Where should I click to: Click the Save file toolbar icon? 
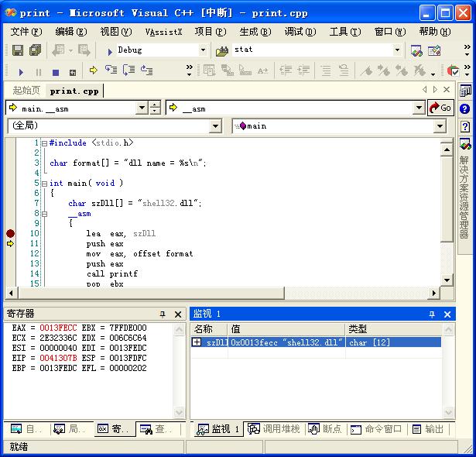tap(18, 50)
